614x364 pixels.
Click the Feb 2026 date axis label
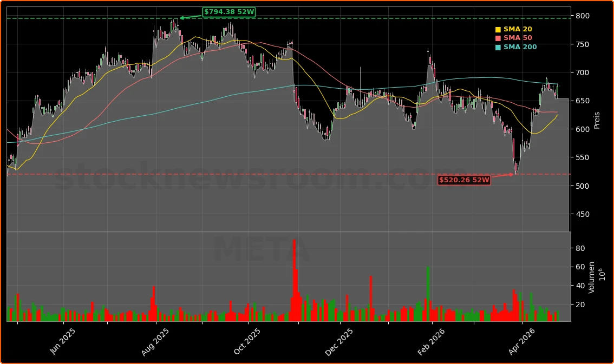coord(432,342)
